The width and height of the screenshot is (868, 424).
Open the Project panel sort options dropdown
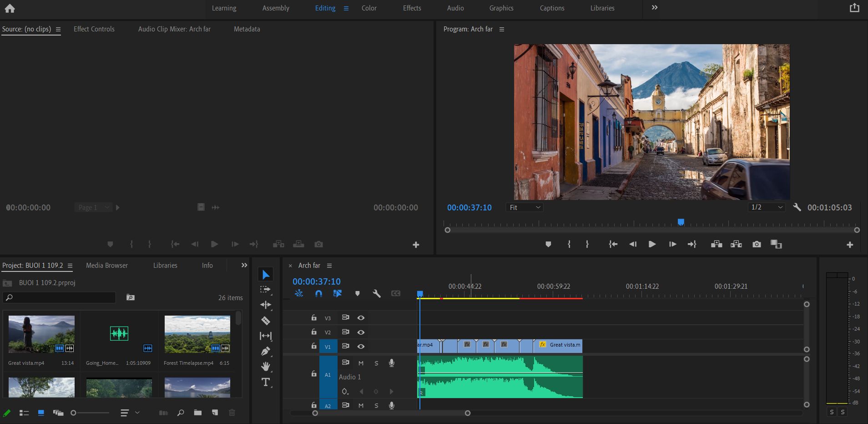click(130, 413)
